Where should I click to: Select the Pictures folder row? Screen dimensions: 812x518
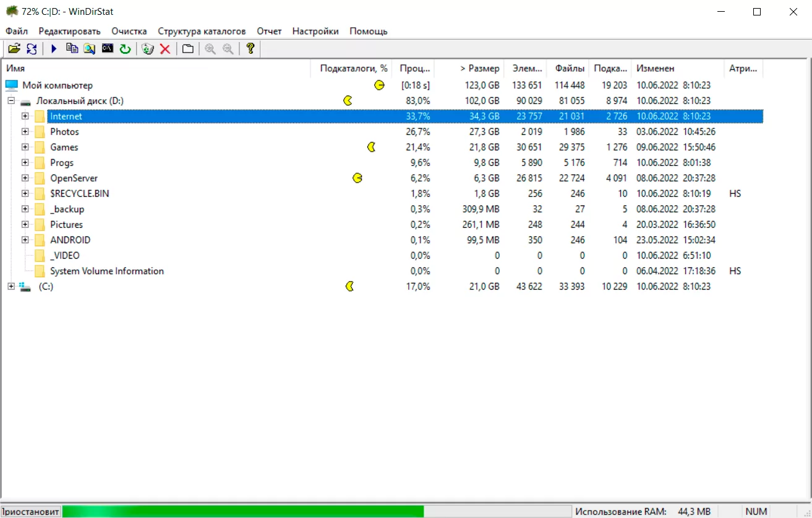(x=382, y=225)
